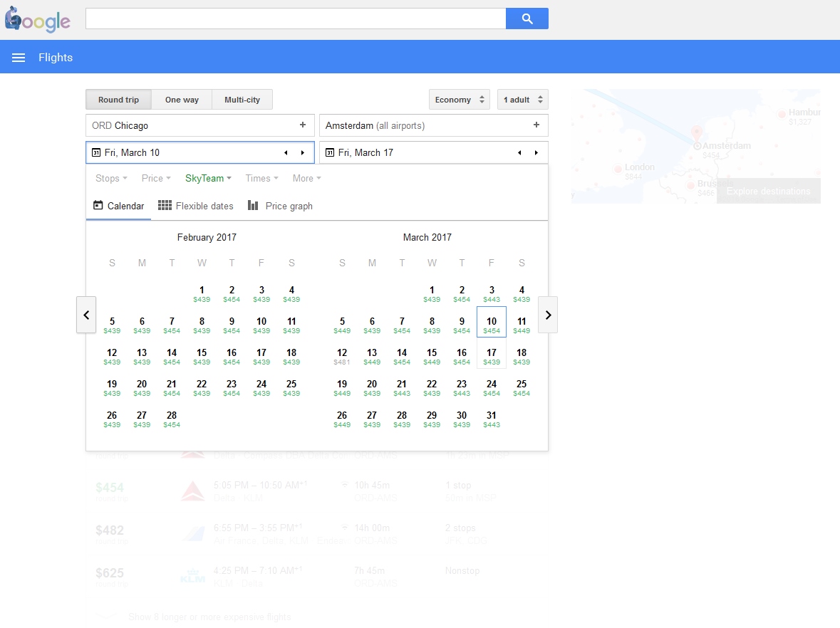The image size is (840, 628).
Task: Pick March 17 in the calendar
Action: tap(492, 356)
